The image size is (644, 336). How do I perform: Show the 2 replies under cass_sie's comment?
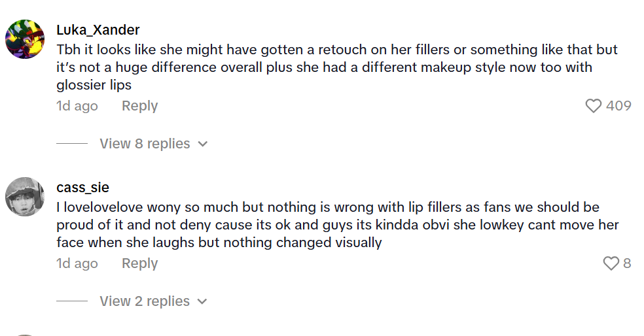coord(145,301)
